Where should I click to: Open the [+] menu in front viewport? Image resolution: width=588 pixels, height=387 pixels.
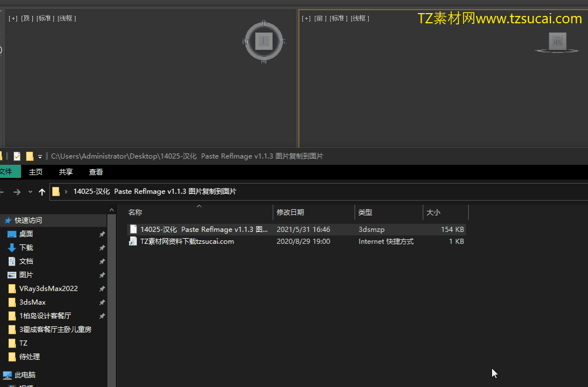pos(306,18)
